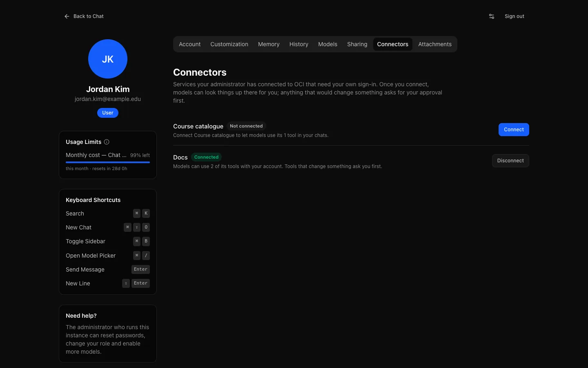The image size is (588, 368).
Task: Click the Search shortcut row label
Action: coord(75,213)
